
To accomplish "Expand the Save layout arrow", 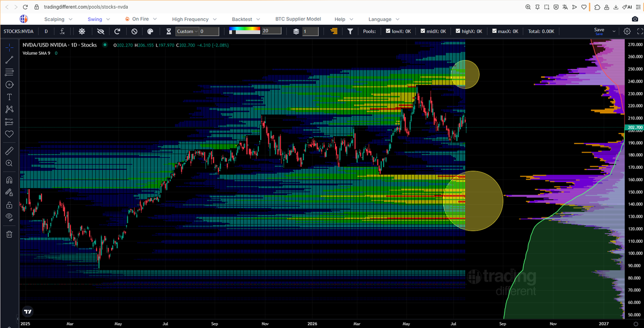I will click(x=614, y=32).
